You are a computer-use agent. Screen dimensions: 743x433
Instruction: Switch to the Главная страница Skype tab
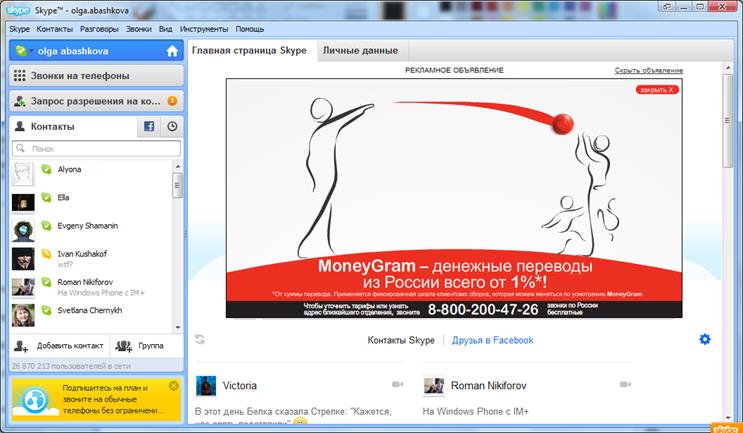pyautogui.click(x=249, y=51)
